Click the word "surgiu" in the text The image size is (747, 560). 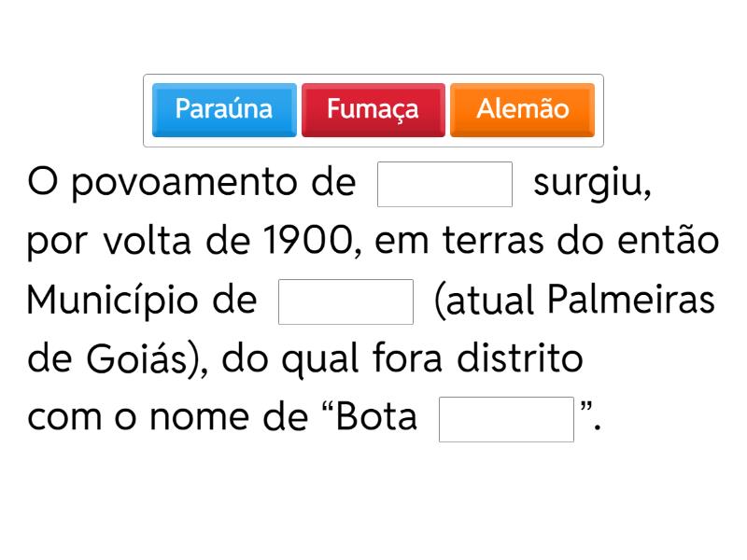[x=590, y=184]
